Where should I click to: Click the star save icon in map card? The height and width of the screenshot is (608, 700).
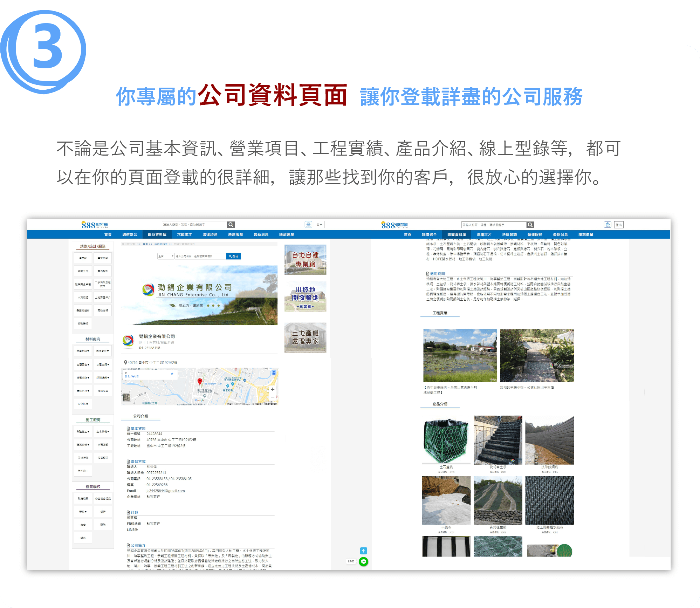(172, 374)
